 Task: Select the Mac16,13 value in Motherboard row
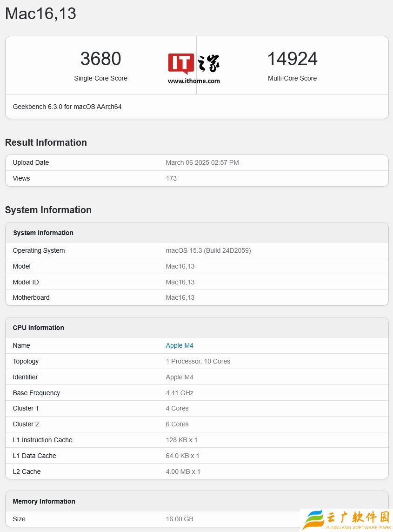coord(180,297)
